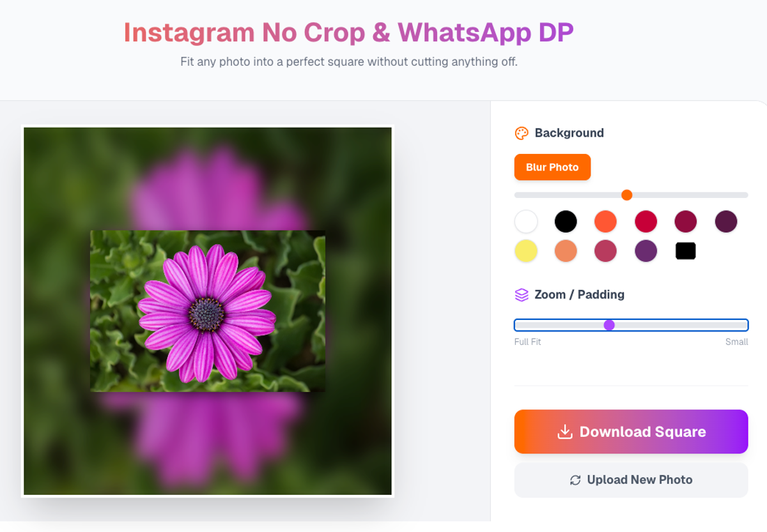The image size is (767, 532).
Task: Select the deep plum swatch
Action: (x=726, y=222)
